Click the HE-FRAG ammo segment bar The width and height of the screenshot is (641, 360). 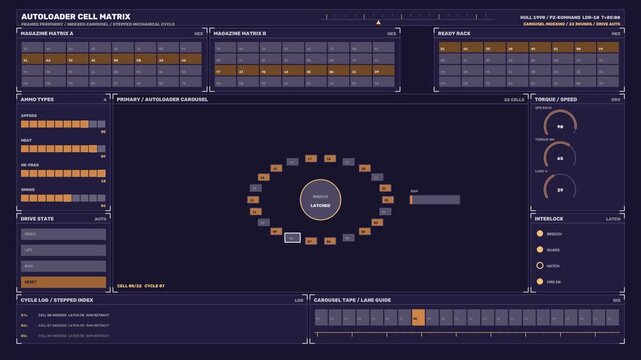point(63,174)
